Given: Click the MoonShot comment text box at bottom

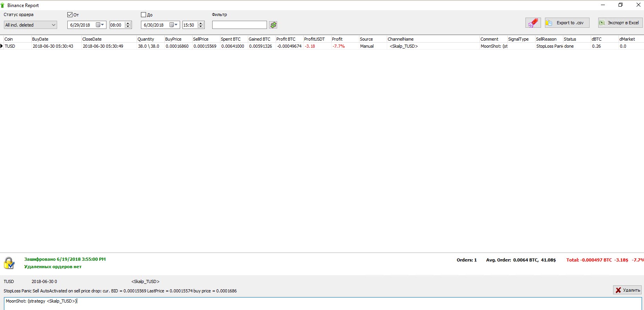Looking at the screenshot, I should (x=323, y=303).
